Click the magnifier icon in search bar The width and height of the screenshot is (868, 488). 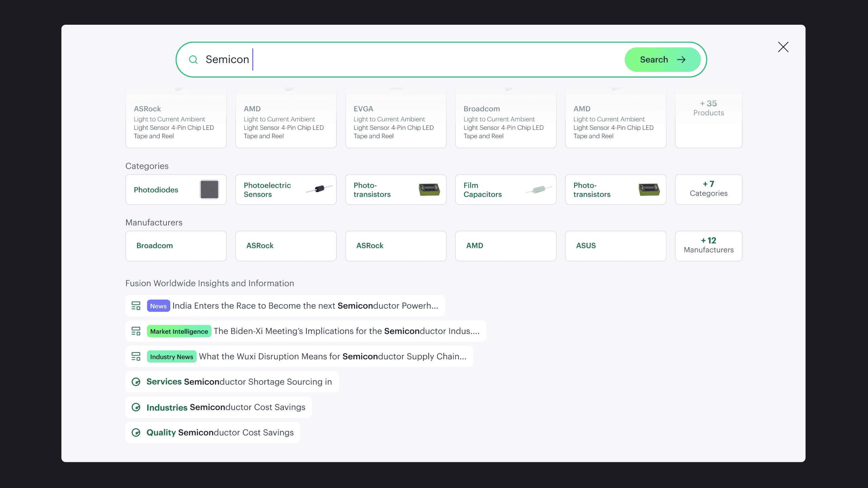(193, 60)
